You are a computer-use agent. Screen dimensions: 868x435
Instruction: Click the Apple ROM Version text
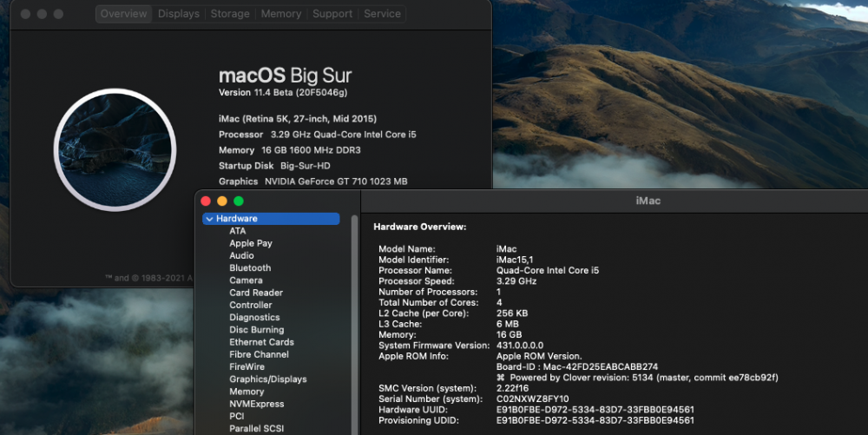point(539,356)
